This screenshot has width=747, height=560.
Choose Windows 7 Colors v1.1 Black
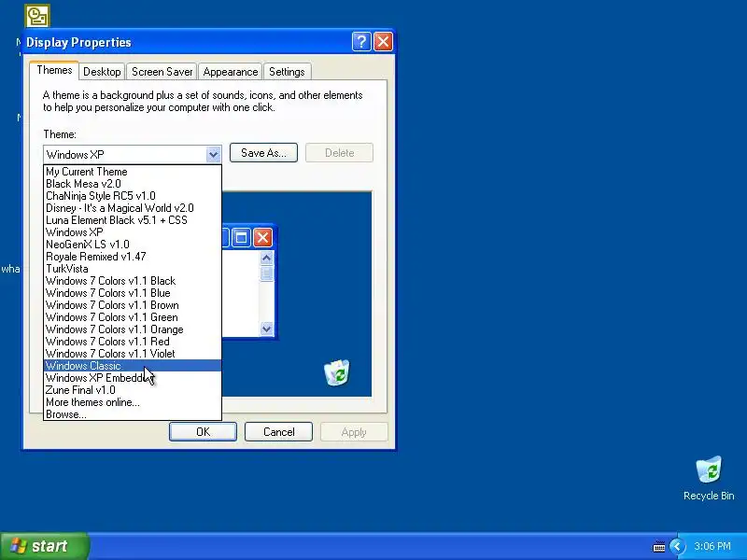(x=133, y=281)
